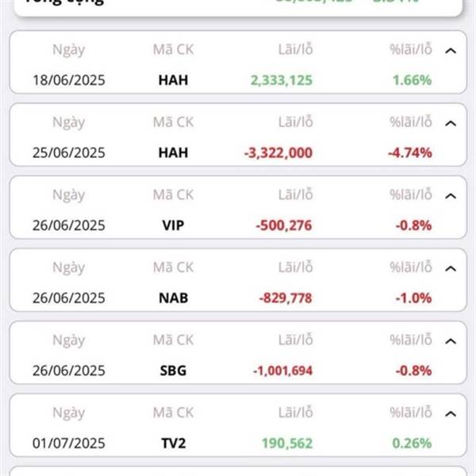Image resolution: width=476 pixels, height=476 pixels.
Task: Select the 01/07/2025 date cell
Action: pos(69,443)
